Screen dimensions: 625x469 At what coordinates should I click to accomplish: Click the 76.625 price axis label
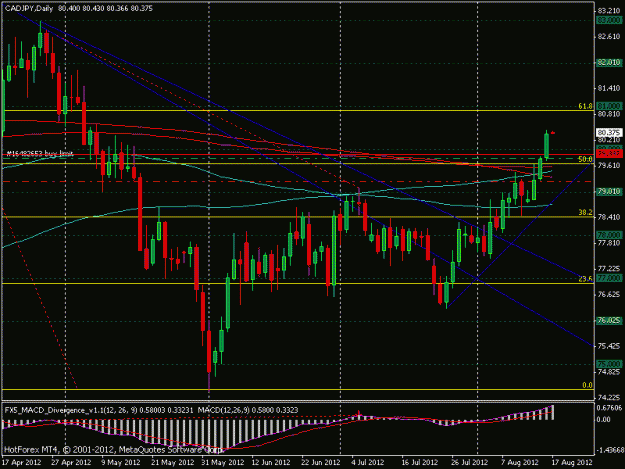click(x=609, y=294)
